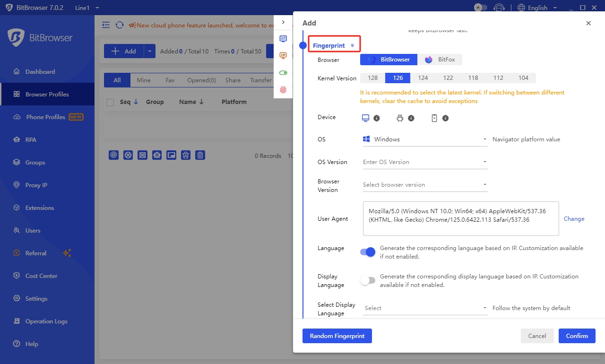
Task: Click the aperture icon in bottom toolbar
Action: [113, 155]
